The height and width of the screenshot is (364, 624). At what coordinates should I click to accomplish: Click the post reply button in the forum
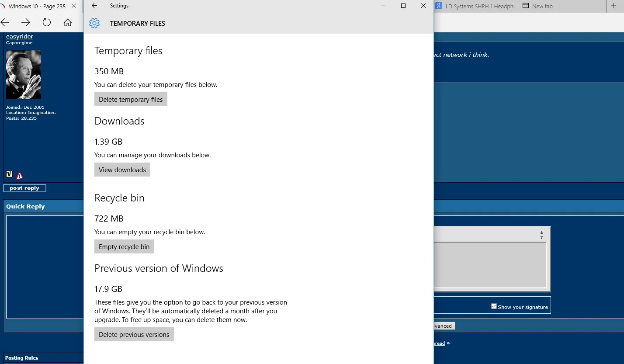24,188
